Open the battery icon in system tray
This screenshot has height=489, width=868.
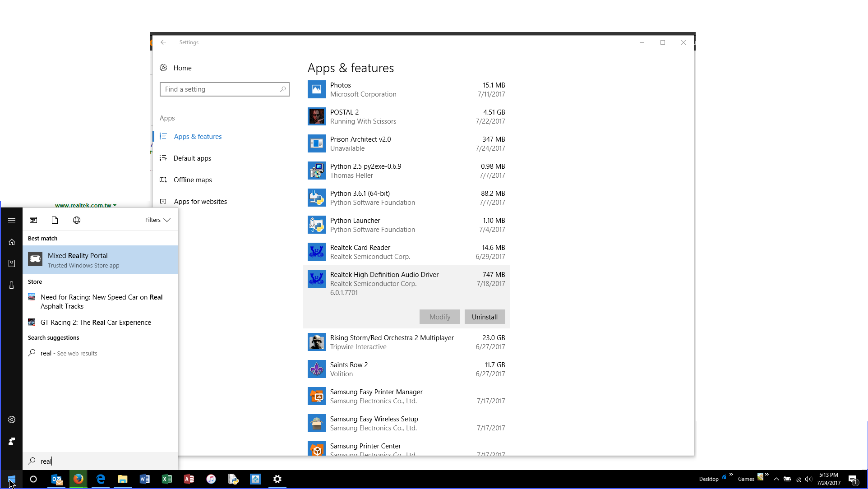[787, 479]
